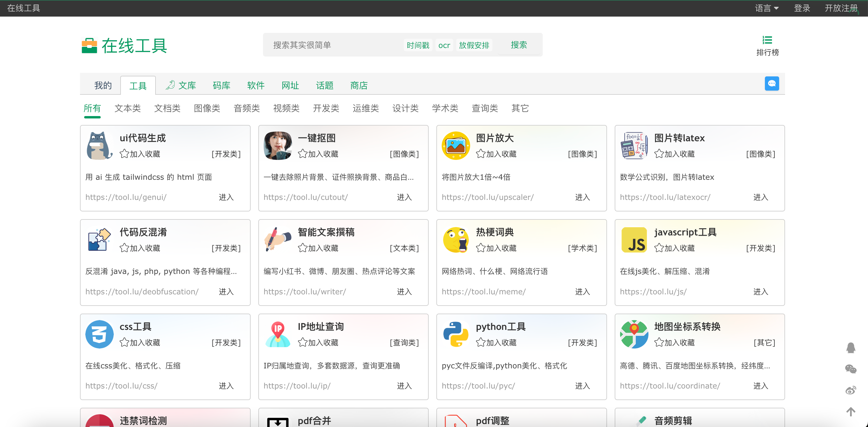Click the 开放注册 register link

[x=841, y=8]
